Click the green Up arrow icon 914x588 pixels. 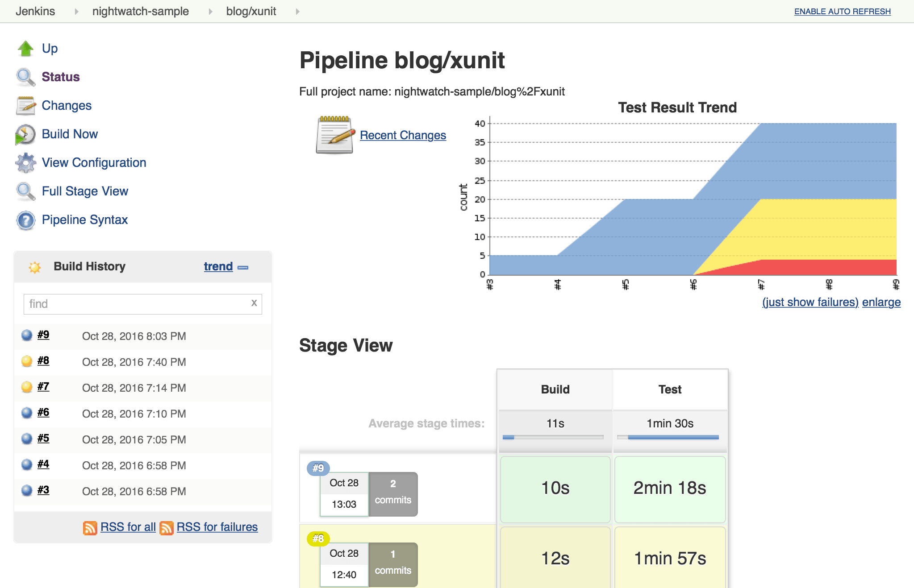coord(25,49)
